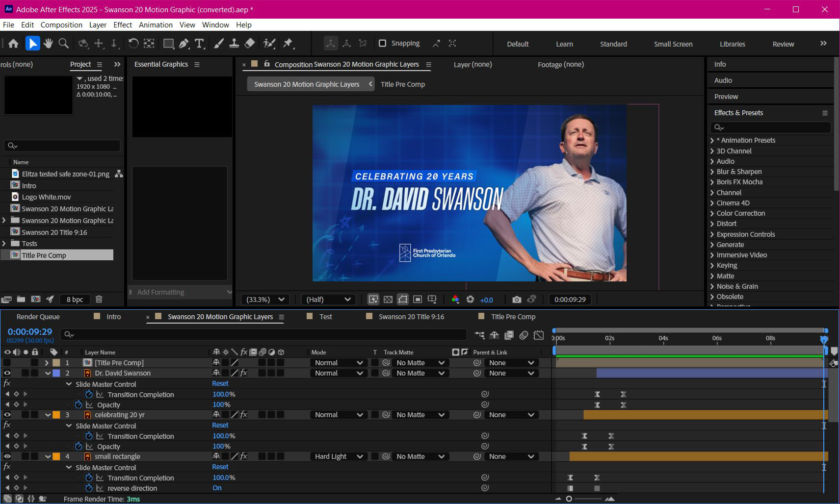The height and width of the screenshot is (504, 840).
Task: Open the (Half) resolution dropdown
Action: (328, 299)
